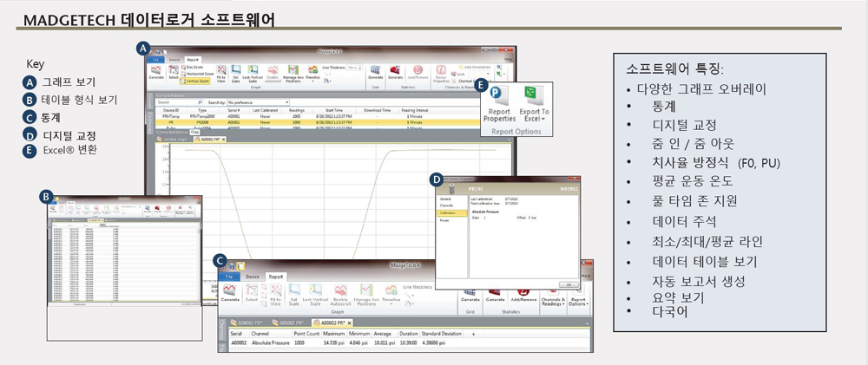Switch to Device tab in statistics window C
Screen dimensions: 868x365
coord(253,277)
